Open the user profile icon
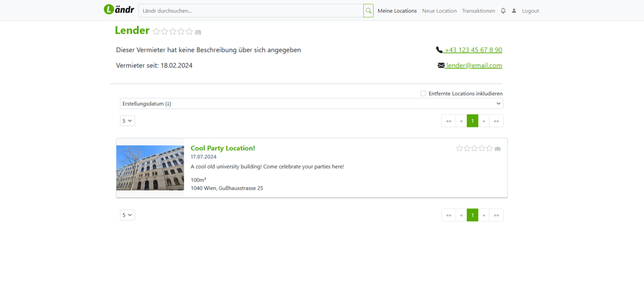The width and height of the screenshot is (644, 307). (x=514, y=11)
